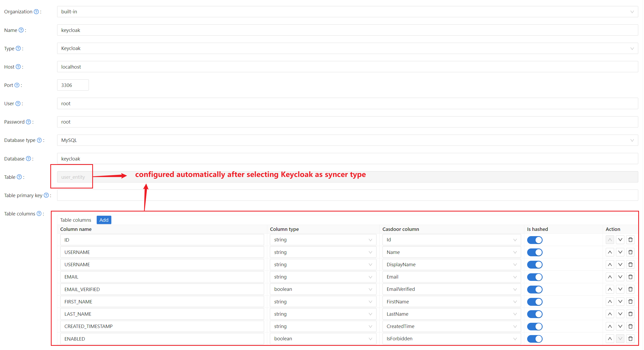Click the Host field containing localhost
644x350 pixels.
tap(347, 67)
